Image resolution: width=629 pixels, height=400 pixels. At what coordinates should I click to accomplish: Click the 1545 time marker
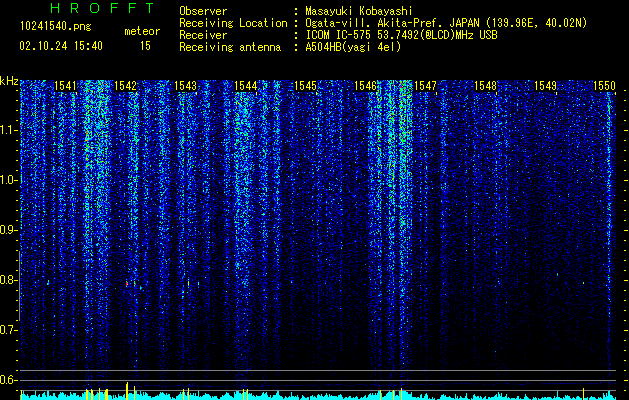click(x=306, y=86)
